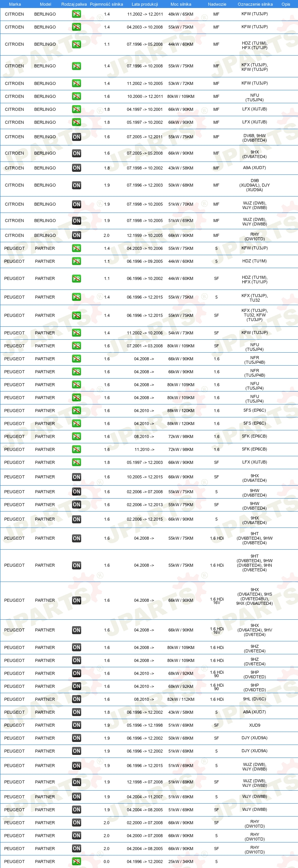
Task: Click the 10.2000 -> 12.2011 production years cell
Action: pyautogui.click(x=145, y=96)
